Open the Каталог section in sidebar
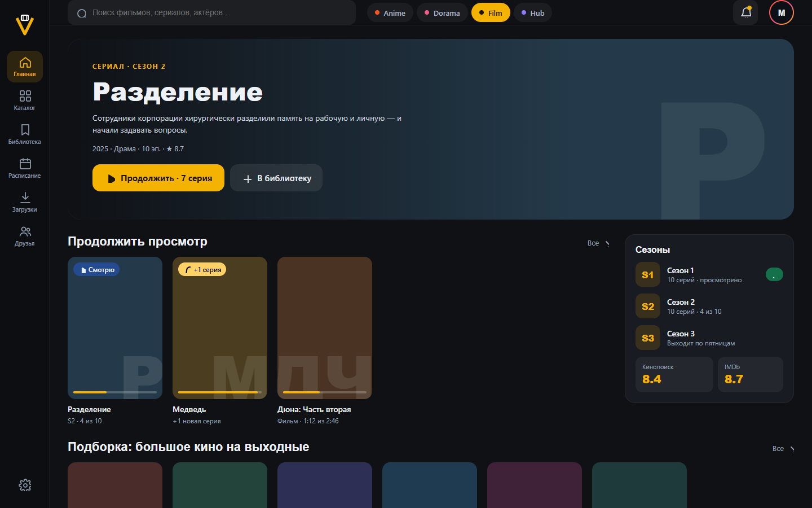The height and width of the screenshot is (508, 812). (x=25, y=100)
